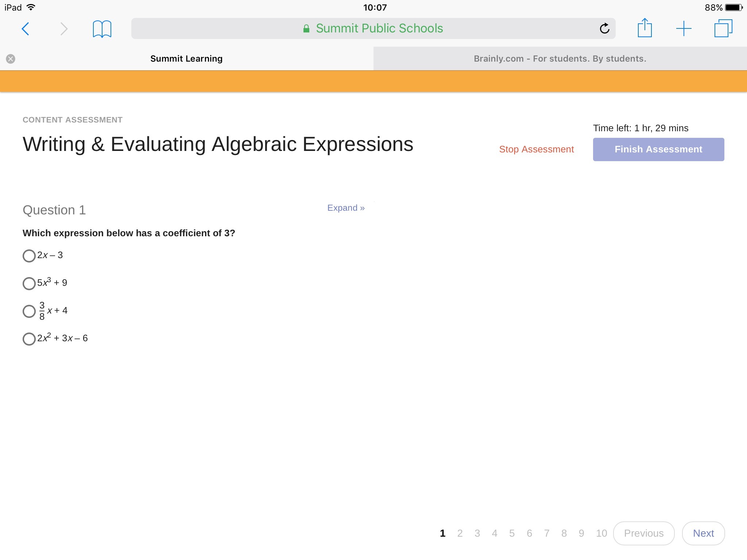Switch to the Brainly.com tab
Screen dimensions: 747x560
tap(560, 59)
